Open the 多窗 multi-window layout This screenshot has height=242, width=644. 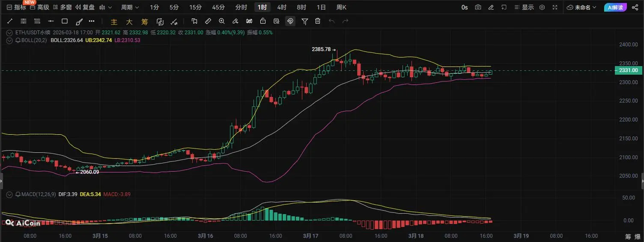tap(62, 7)
